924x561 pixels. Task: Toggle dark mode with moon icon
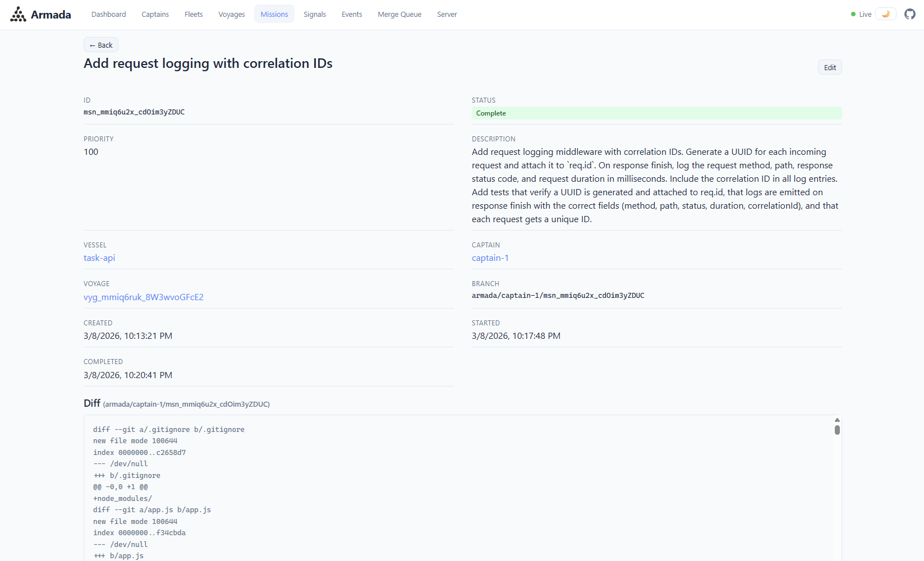[885, 14]
